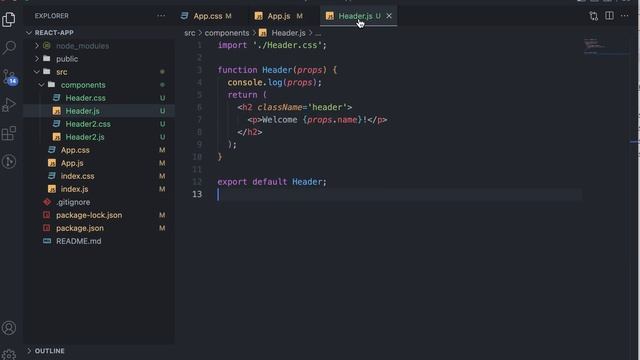Image resolution: width=640 pixels, height=360 pixels.
Task: Open .gitignore in the file tree
Action: point(73,202)
